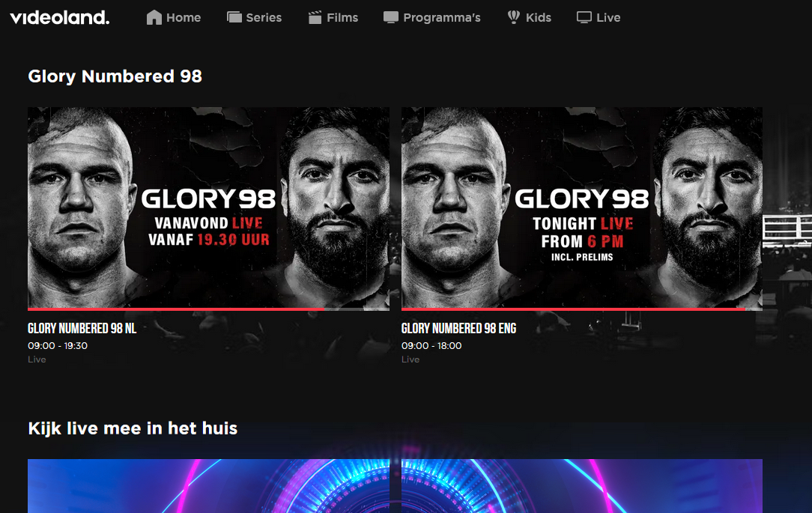Click the Films clapperboard icon

[x=315, y=18]
